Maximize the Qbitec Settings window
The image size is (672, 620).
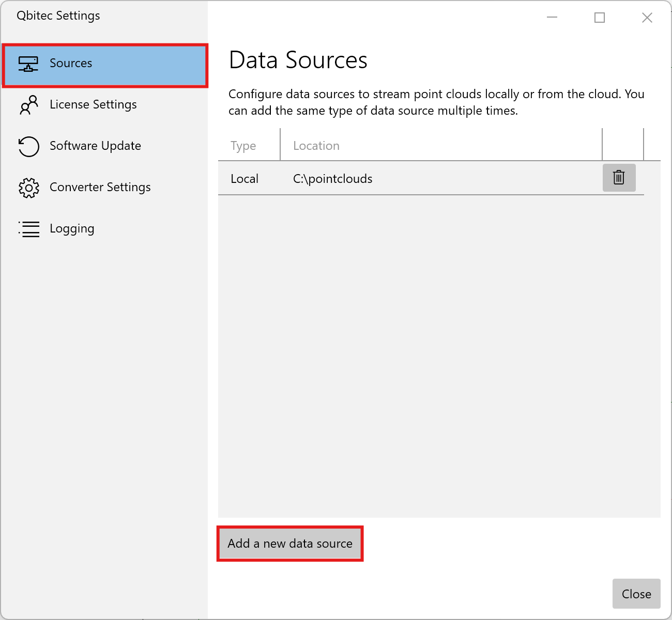[x=600, y=18]
